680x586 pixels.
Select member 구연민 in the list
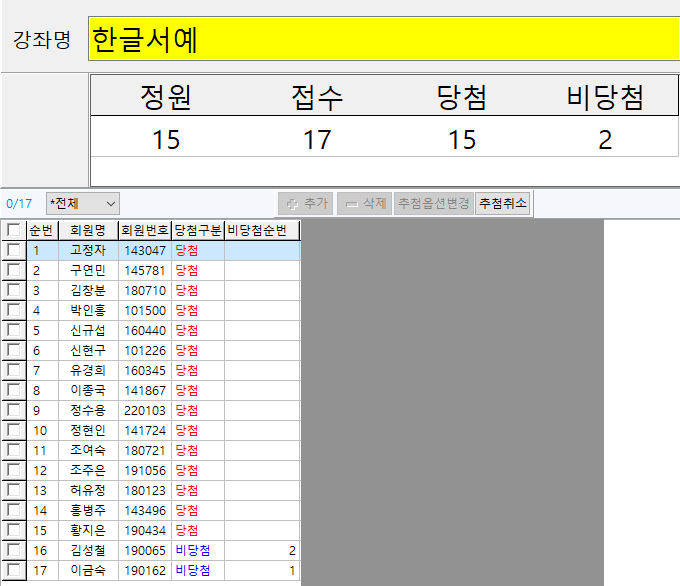pos(87,270)
